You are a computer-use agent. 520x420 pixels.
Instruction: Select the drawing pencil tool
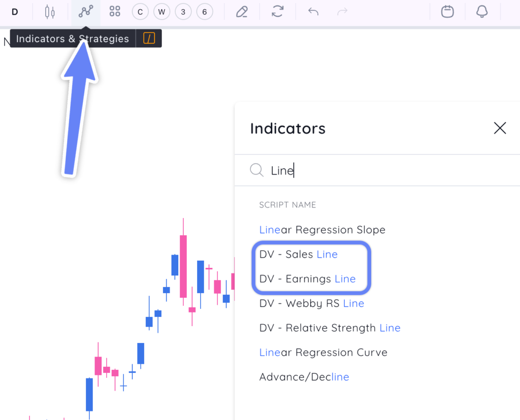[242, 11]
